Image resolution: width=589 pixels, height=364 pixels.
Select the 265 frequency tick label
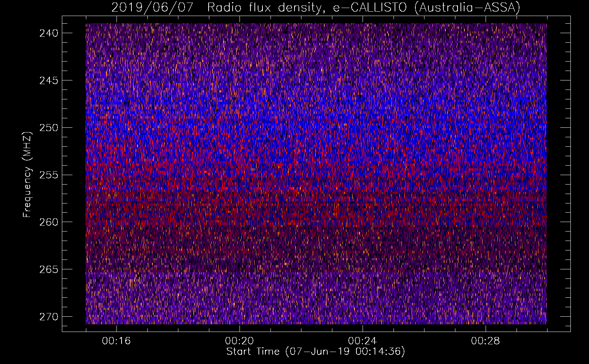click(x=48, y=269)
